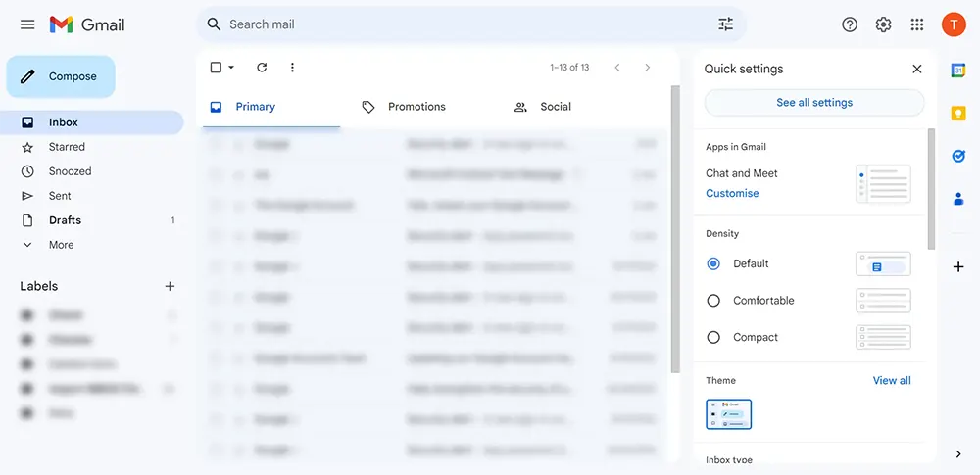The width and height of the screenshot is (980, 475).
Task: Open the More options three-dot menu
Action: pos(292,67)
